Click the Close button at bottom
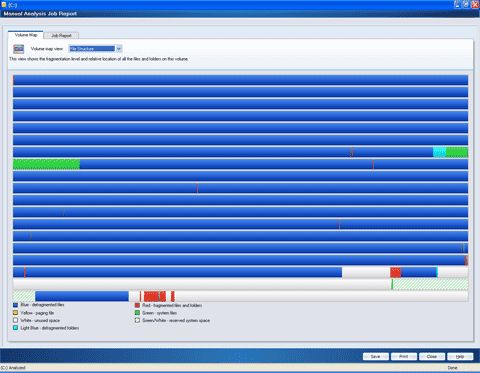This screenshot has width=480, height=373. click(432, 356)
